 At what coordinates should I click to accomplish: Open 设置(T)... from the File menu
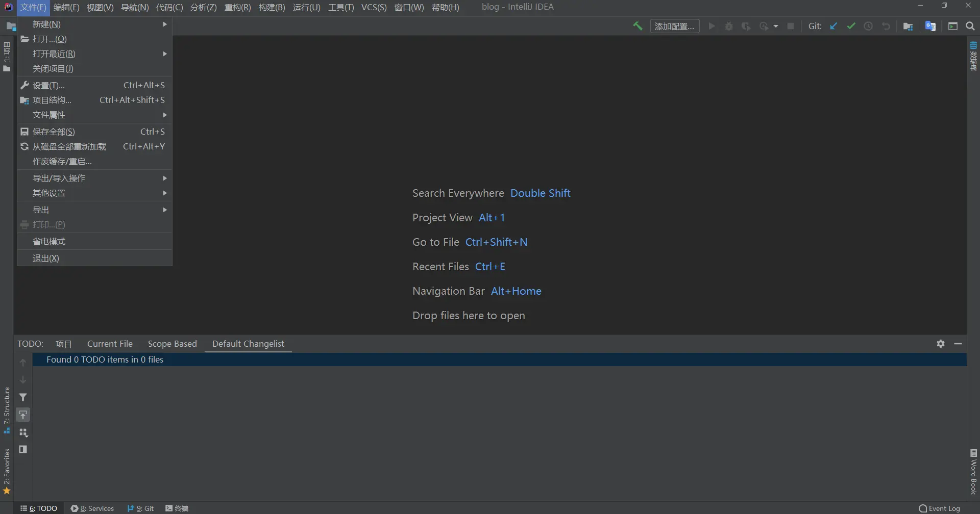94,85
